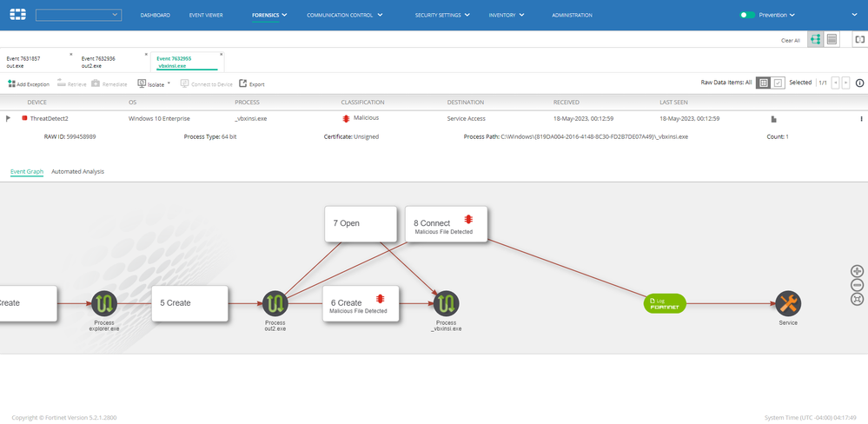Click the Malicious classification bug icon
Image resolution: width=868 pixels, height=424 pixels.
[346, 118]
